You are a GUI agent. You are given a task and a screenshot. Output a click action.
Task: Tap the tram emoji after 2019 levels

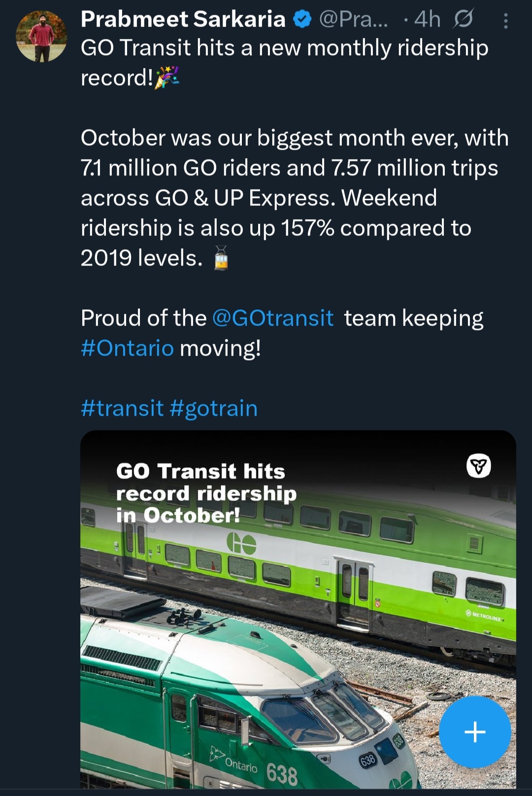point(221,259)
